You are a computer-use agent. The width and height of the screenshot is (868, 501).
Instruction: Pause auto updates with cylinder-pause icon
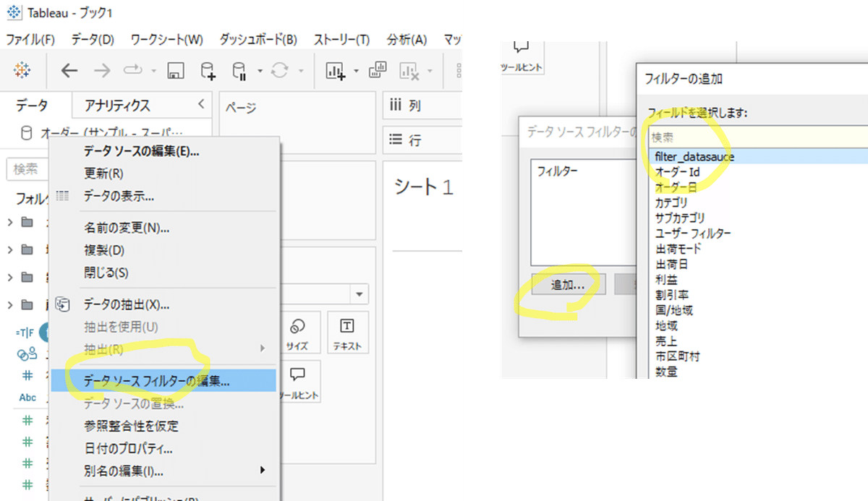coord(240,70)
